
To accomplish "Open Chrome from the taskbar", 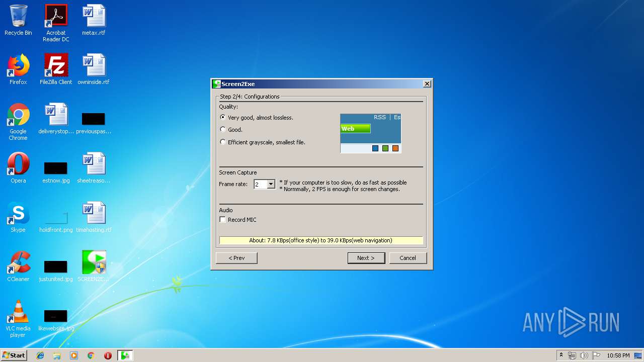I will 91,355.
